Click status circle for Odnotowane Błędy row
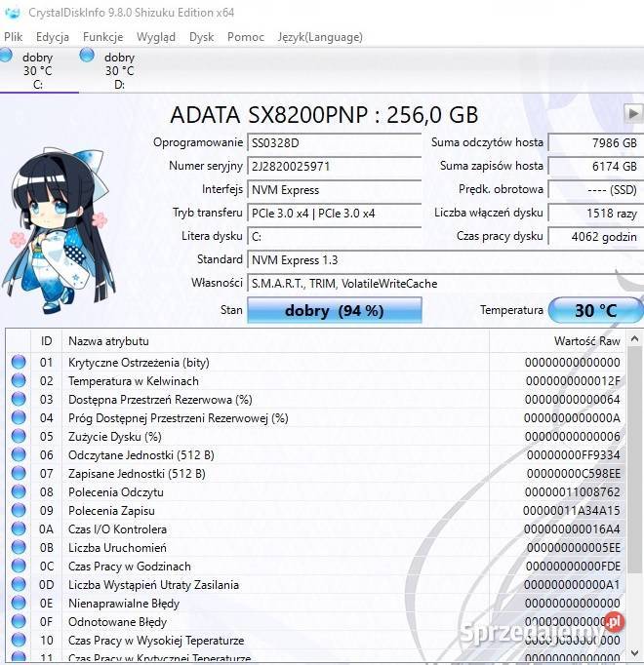This screenshot has width=644, height=665. 19,622
